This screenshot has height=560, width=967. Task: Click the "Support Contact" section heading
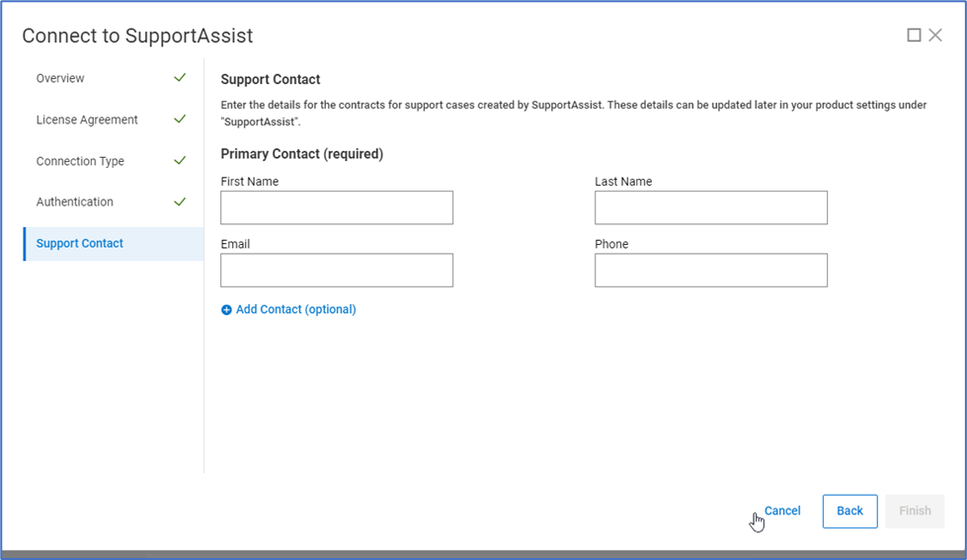point(271,80)
